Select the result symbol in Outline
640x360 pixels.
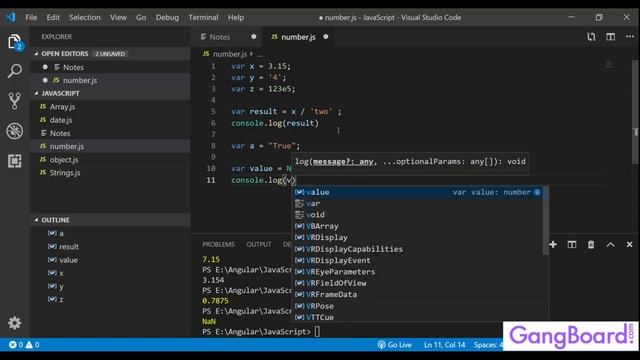(x=110, y=247)
